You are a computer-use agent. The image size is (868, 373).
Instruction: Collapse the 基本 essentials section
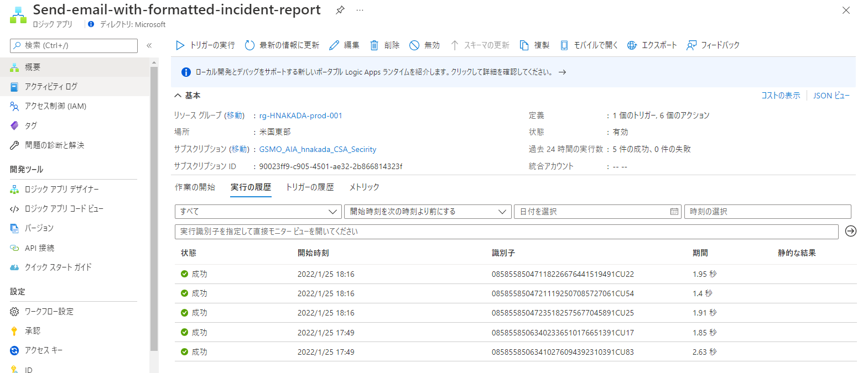[187, 96]
